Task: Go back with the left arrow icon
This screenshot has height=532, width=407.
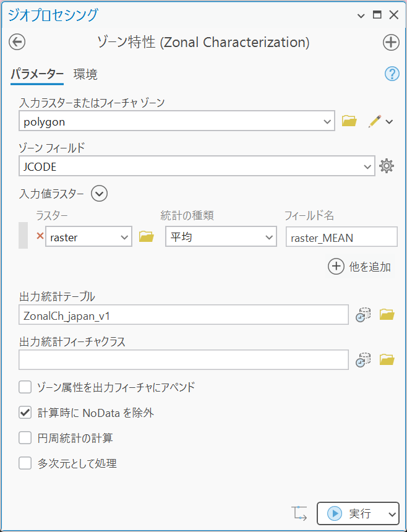Action: pyautogui.click(x=17, y=42)
